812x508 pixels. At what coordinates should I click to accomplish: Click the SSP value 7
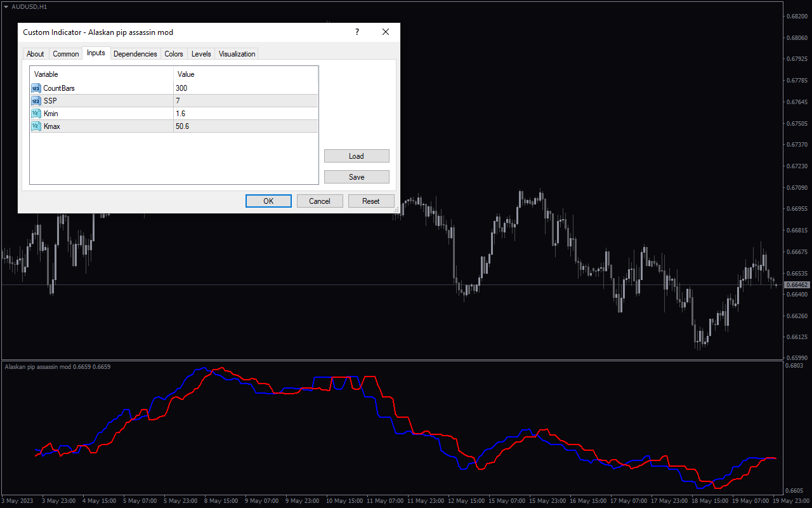coord(178,101)
